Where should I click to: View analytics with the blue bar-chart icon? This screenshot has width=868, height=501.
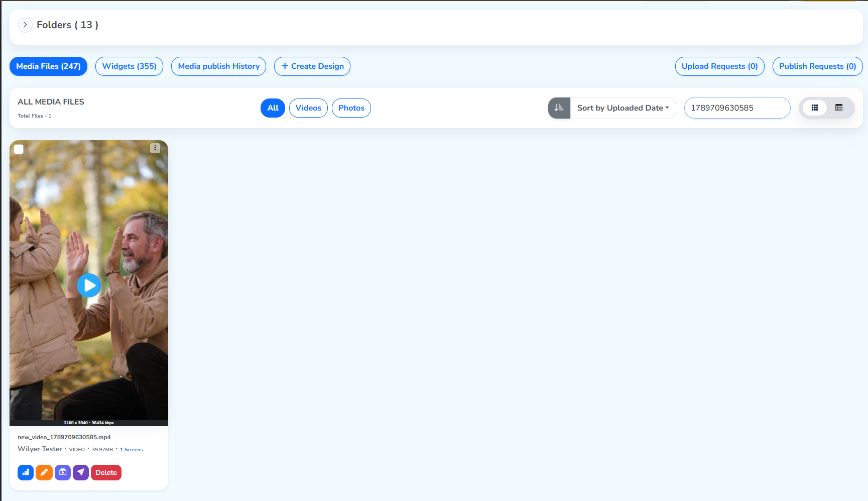[x=26, y=472]
